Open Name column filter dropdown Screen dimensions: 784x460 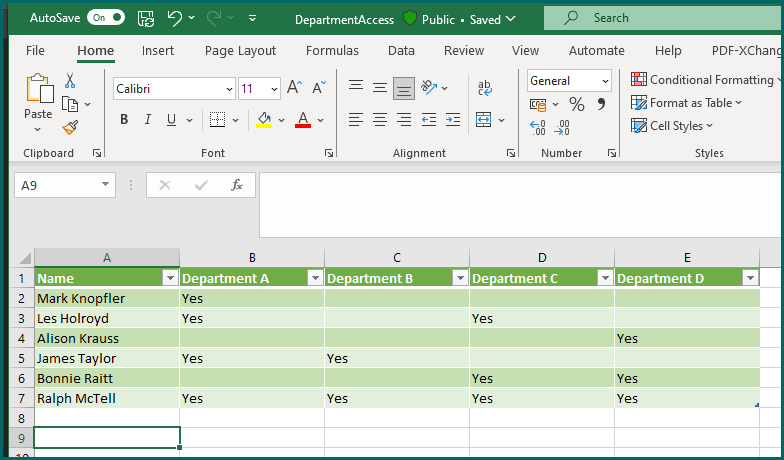click(x=170, y=278)
